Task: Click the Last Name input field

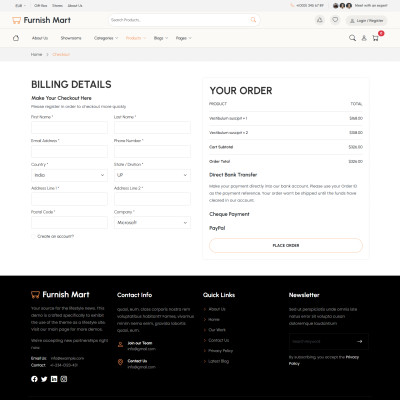Action: (x=152, y=128)
